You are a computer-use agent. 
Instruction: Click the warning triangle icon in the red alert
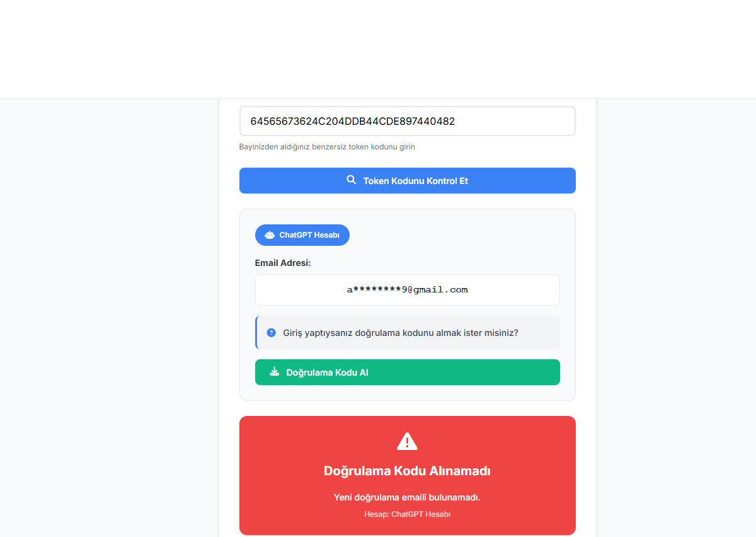407,441
